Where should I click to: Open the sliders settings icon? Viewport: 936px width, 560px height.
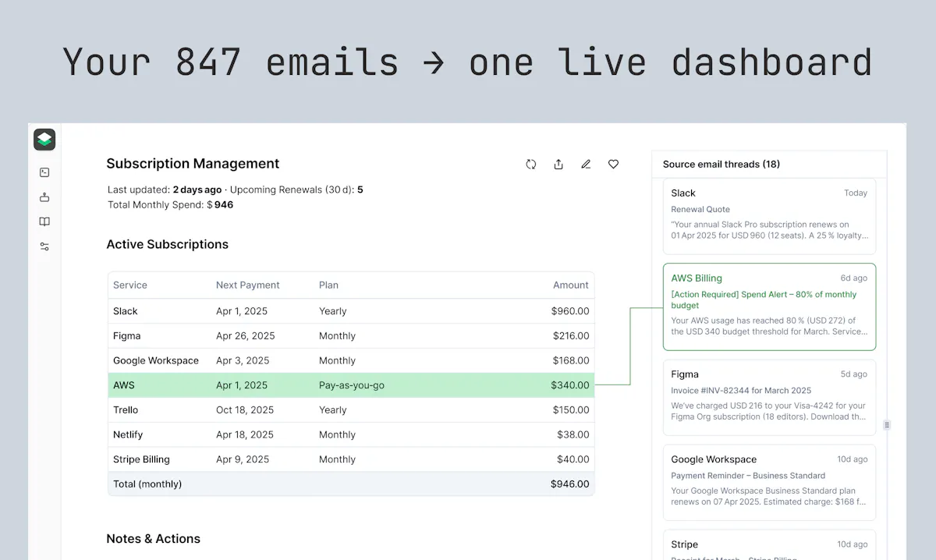point(44,246)
